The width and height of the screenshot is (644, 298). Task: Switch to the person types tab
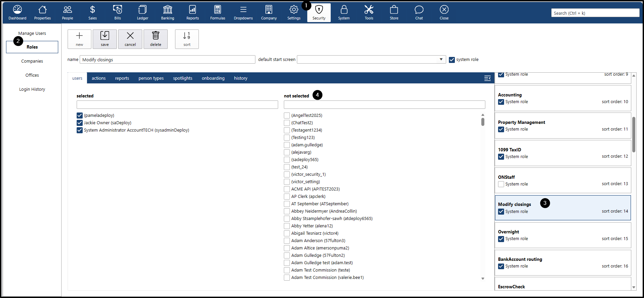151,78
